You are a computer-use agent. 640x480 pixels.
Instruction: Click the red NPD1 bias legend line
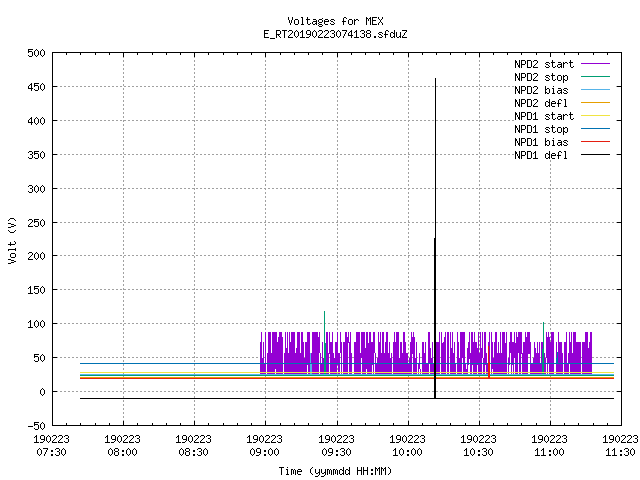(x=596, y=142)
